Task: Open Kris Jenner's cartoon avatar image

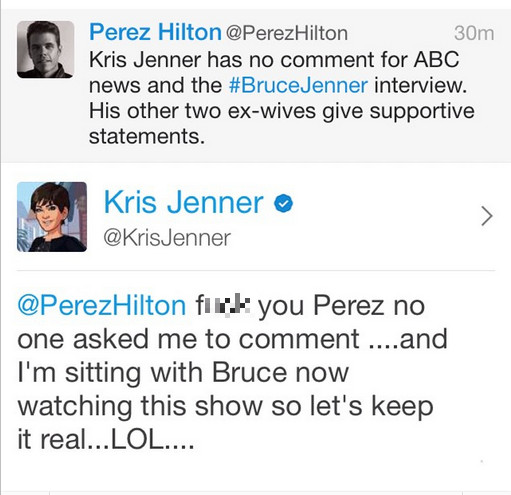Action: pos(52,217)
